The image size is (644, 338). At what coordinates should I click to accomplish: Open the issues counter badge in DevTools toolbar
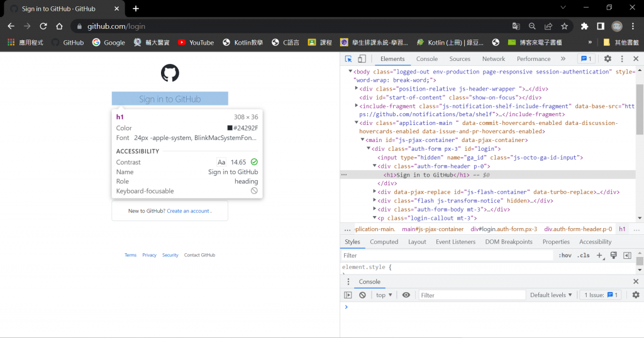[586, 58]
